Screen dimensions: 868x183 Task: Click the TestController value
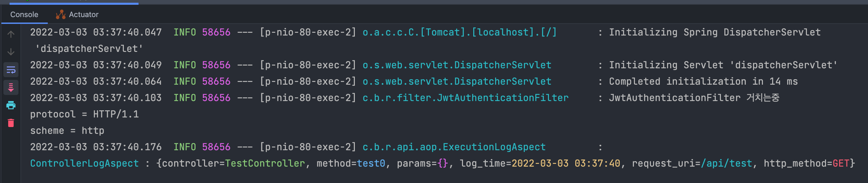pos(265,164)
